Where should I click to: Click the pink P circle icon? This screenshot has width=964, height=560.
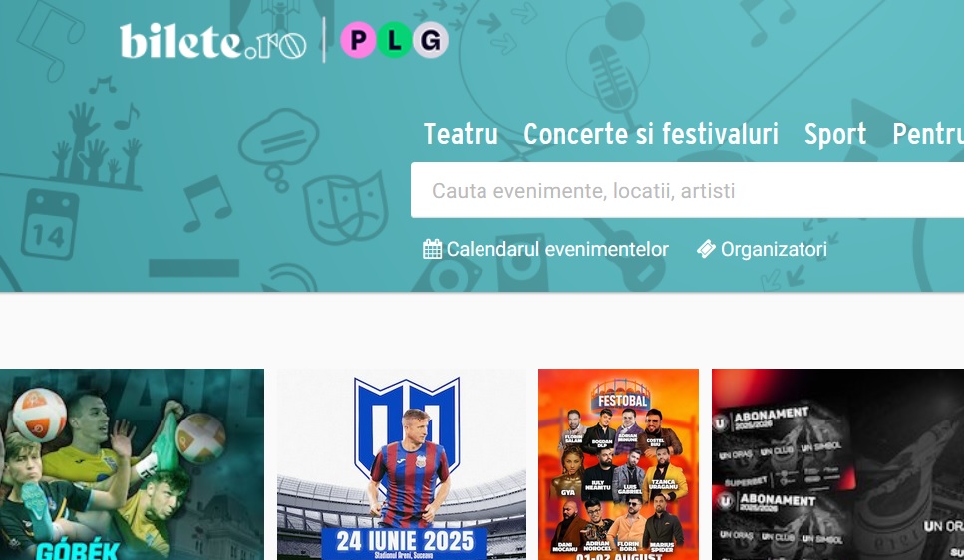[359, 40]
